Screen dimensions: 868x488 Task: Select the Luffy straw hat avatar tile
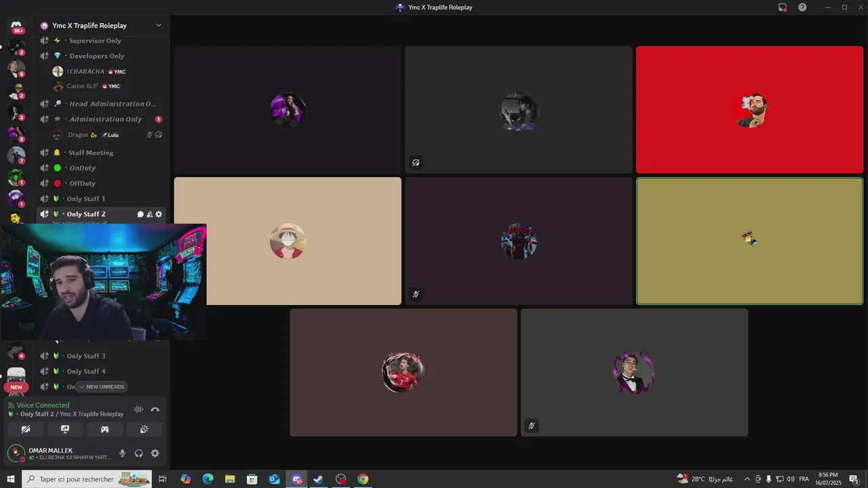coord(288,241)
